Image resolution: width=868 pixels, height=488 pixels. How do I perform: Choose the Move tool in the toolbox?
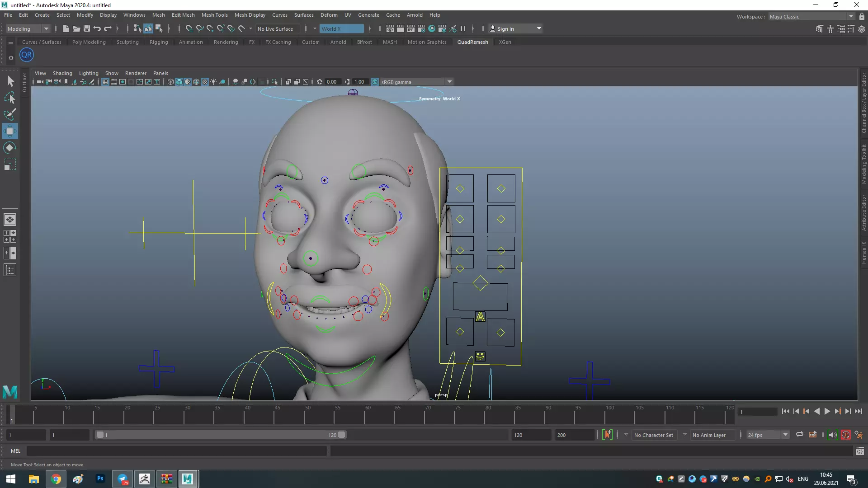pyautogui.click(x=10, y=131)
